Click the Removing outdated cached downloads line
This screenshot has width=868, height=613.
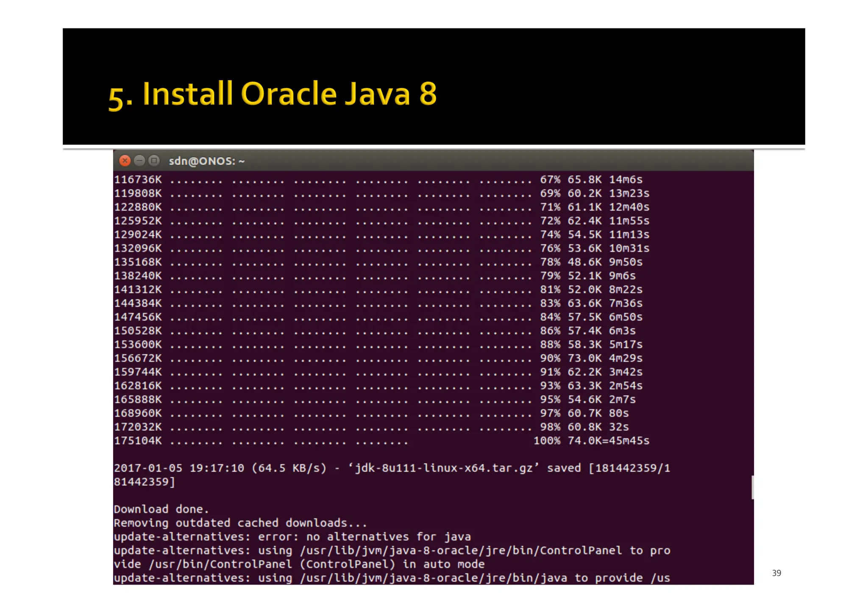point(240,523)
